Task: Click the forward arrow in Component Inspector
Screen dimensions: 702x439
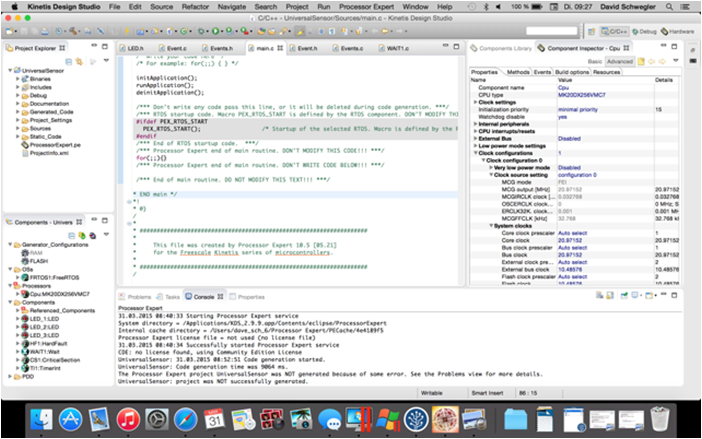Action: [x=662, y=61]
